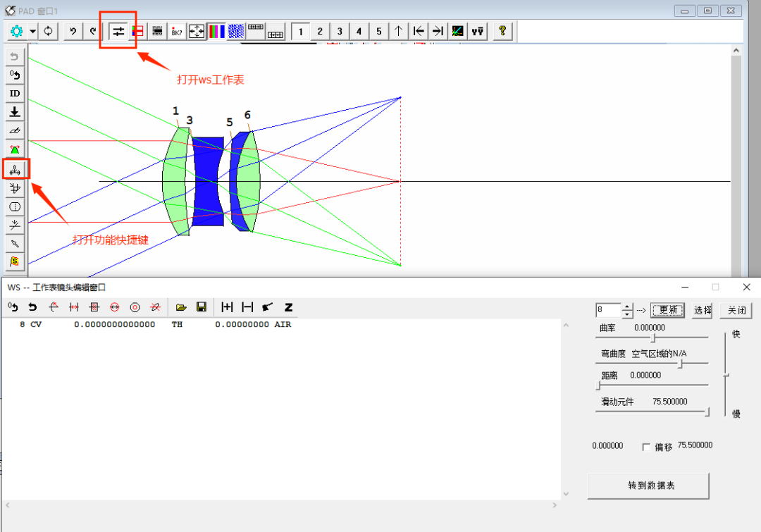Click the WS editor text line '8 CV'
This screenshot has width=761, height=532.
[155, 324]
